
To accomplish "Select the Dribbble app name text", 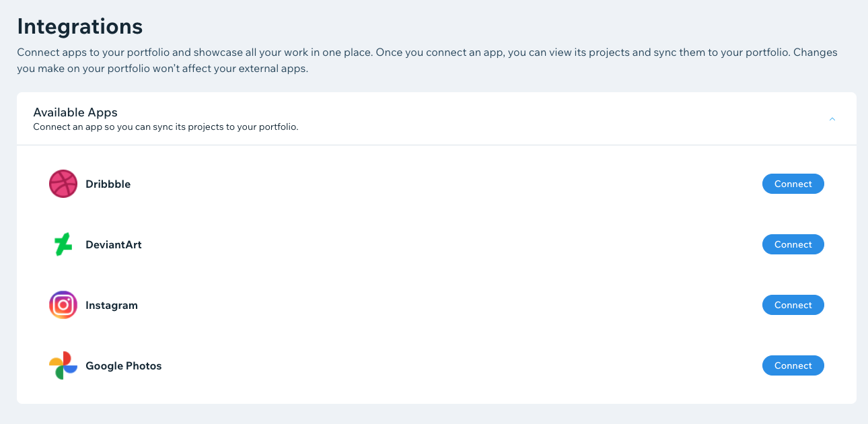I will (x=108, y=184).
